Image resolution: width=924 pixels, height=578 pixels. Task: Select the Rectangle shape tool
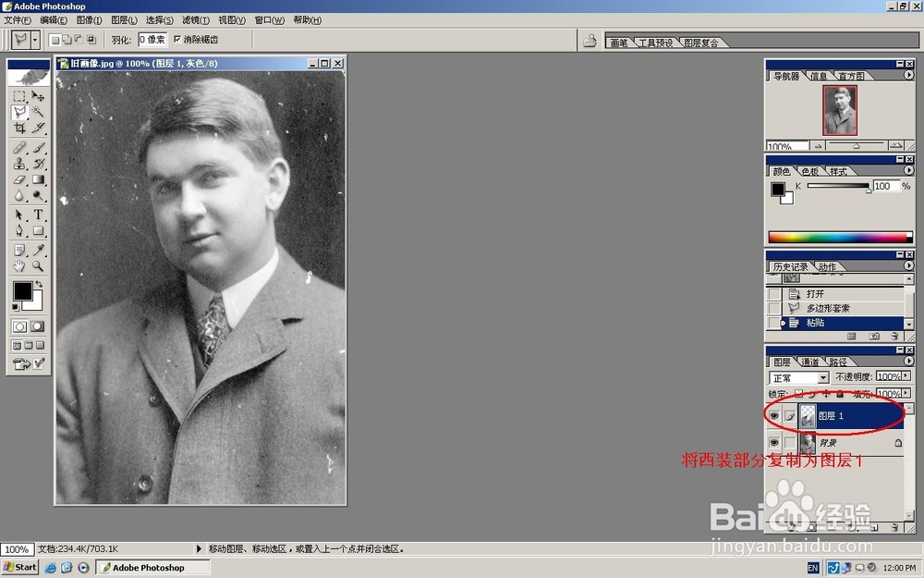(38, 230)
